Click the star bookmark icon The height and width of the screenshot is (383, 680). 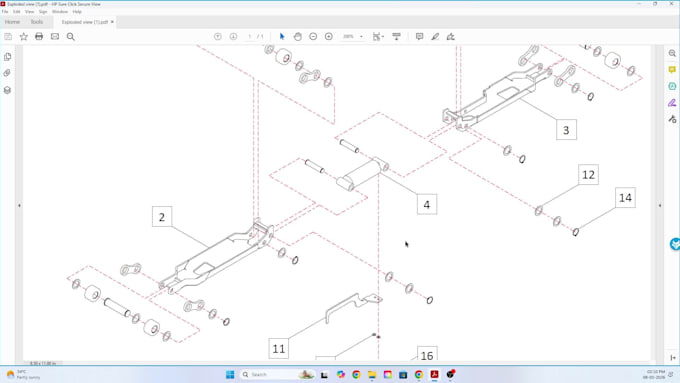point(23,37)
